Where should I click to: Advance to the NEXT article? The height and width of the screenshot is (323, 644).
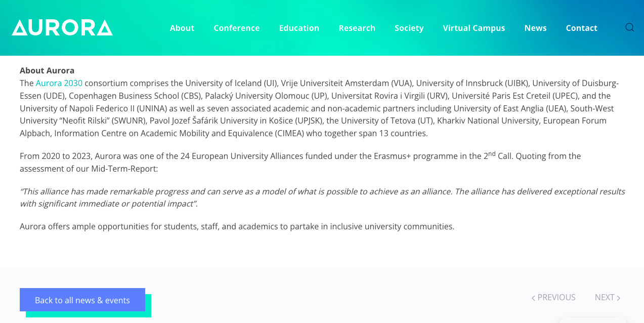(607, 298)
